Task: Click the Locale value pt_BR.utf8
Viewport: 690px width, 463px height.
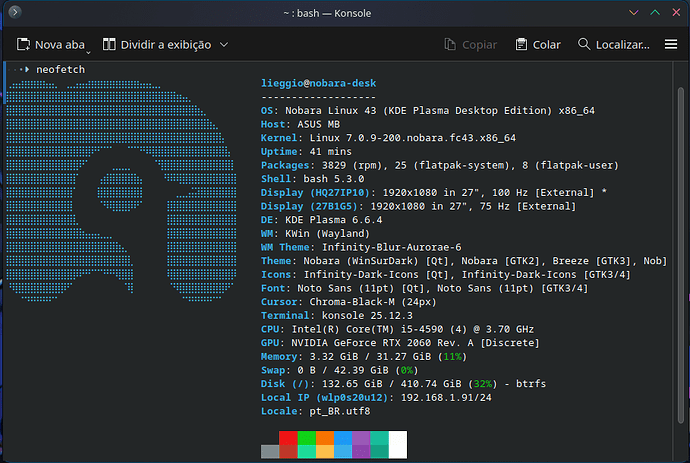Action: [x=340, y=411]
